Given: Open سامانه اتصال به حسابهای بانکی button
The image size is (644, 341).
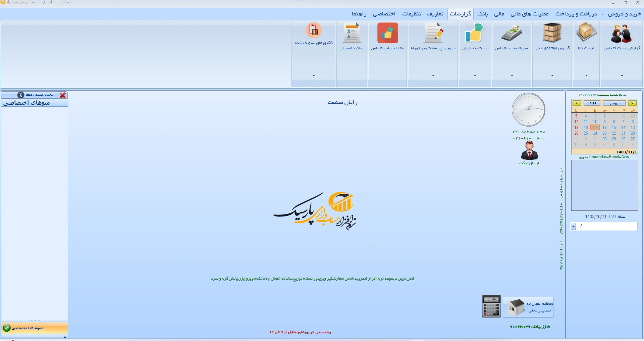Looking at the screenshot, I should point(528,307).
